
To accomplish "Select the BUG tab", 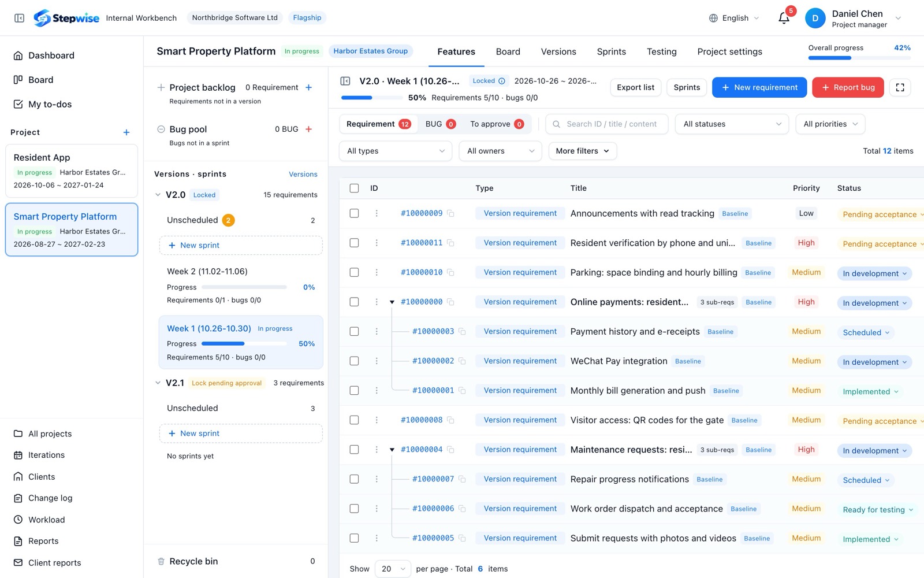I will pos(440,124).
